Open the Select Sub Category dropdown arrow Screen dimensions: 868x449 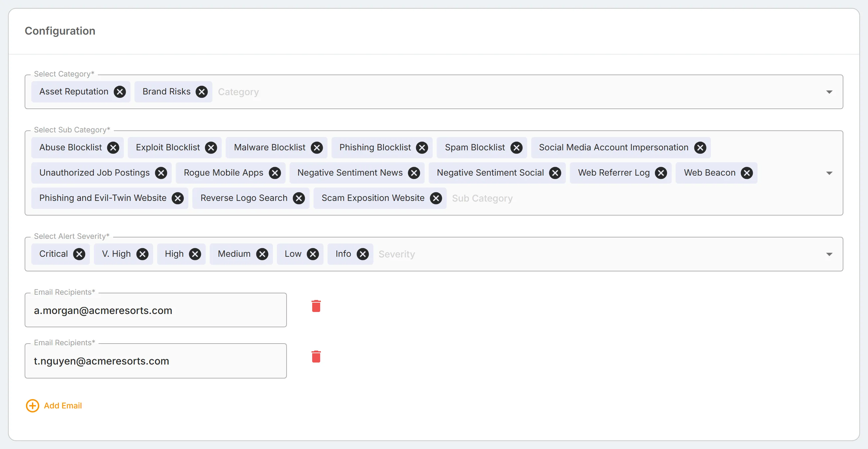(x=829, y=173)
